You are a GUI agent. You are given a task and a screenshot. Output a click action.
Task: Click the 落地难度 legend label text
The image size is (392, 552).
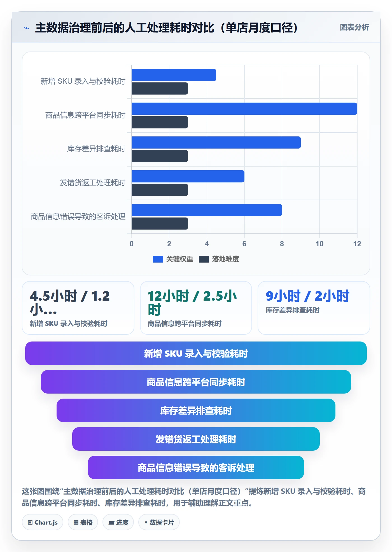pyautogui.click(x=225, y=259)
